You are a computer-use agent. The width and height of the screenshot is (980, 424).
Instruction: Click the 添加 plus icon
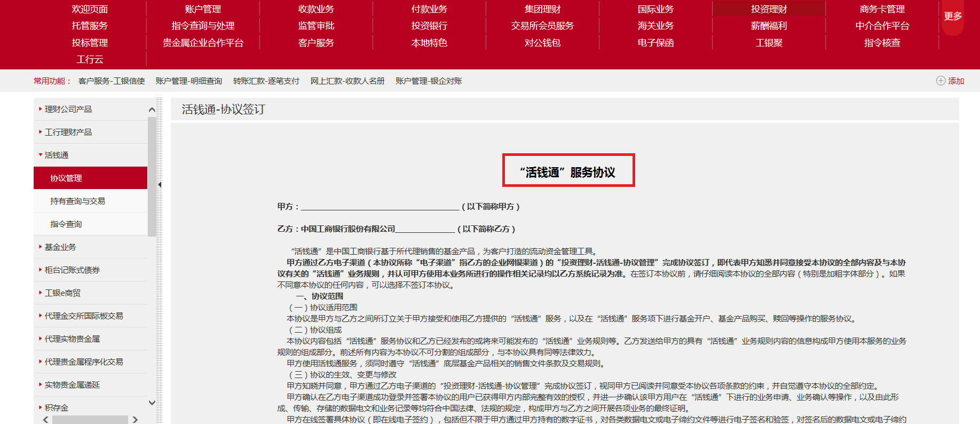tap(941, 81)
